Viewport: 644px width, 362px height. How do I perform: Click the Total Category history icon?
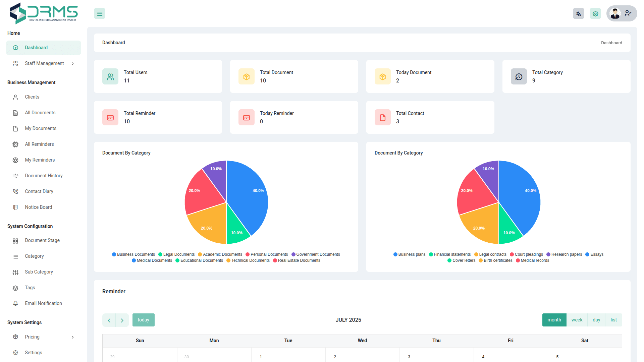pos(519,77)
